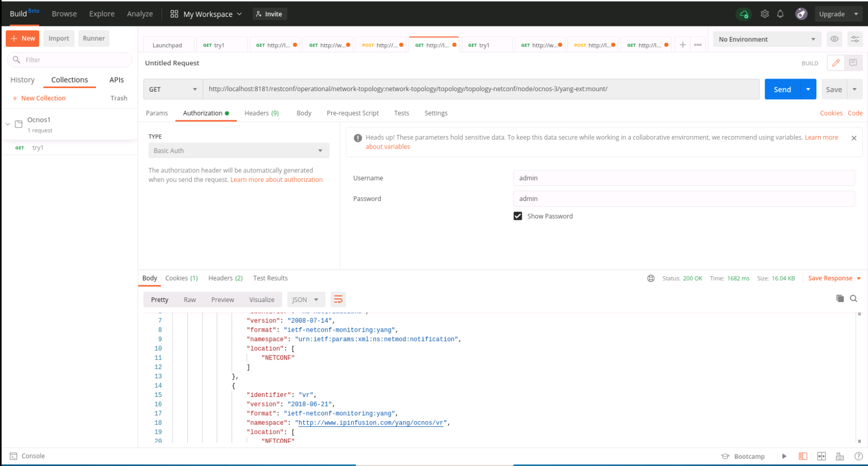The width and height of the screenshot is (868, 466).
Task: Click the notifications bell icon
Action: tap(780, 14)
